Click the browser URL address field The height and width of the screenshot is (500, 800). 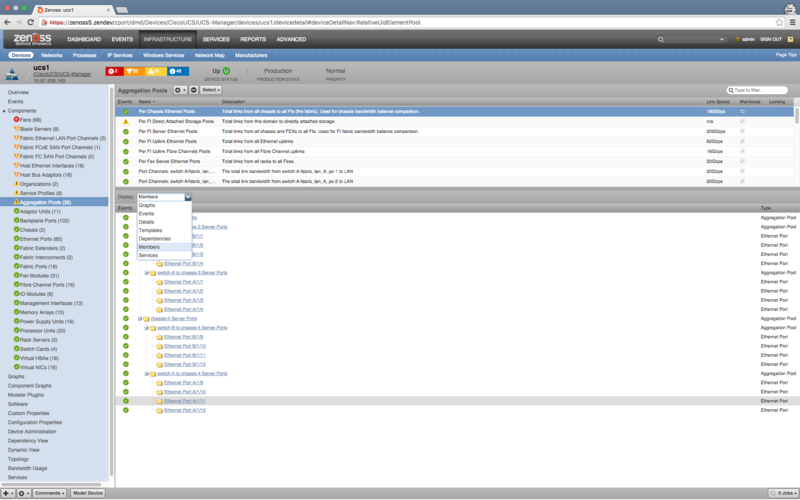[x=408, y=22]
